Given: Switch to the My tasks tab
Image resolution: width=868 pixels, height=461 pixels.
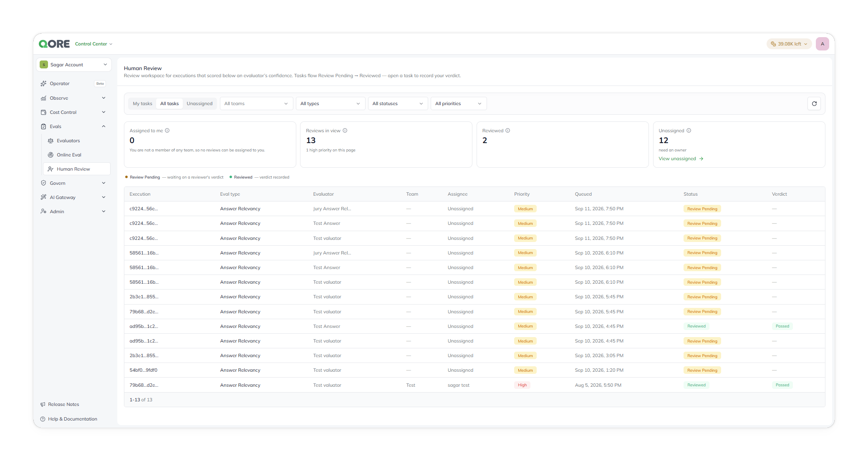Looking at the screenshot, I should pyautogui.click(x=142, y=103).
